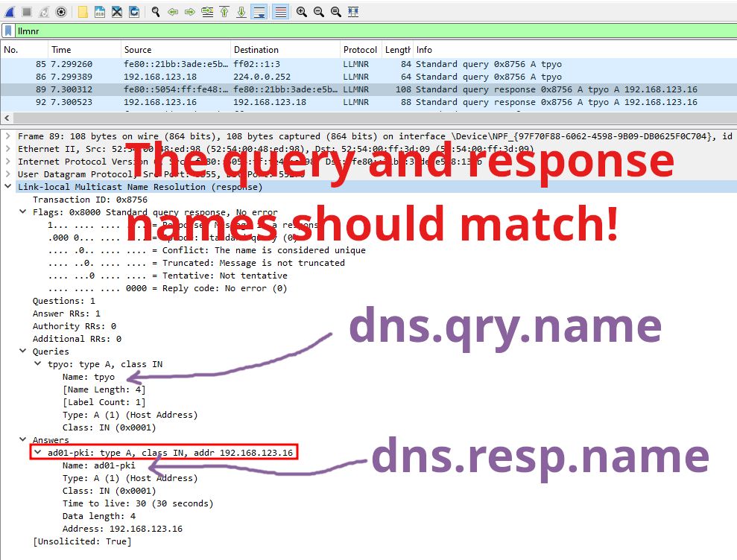Select the query Name: tpyo field
The image size is (737, 560).
pyautogui.click(x=89, y=378)
